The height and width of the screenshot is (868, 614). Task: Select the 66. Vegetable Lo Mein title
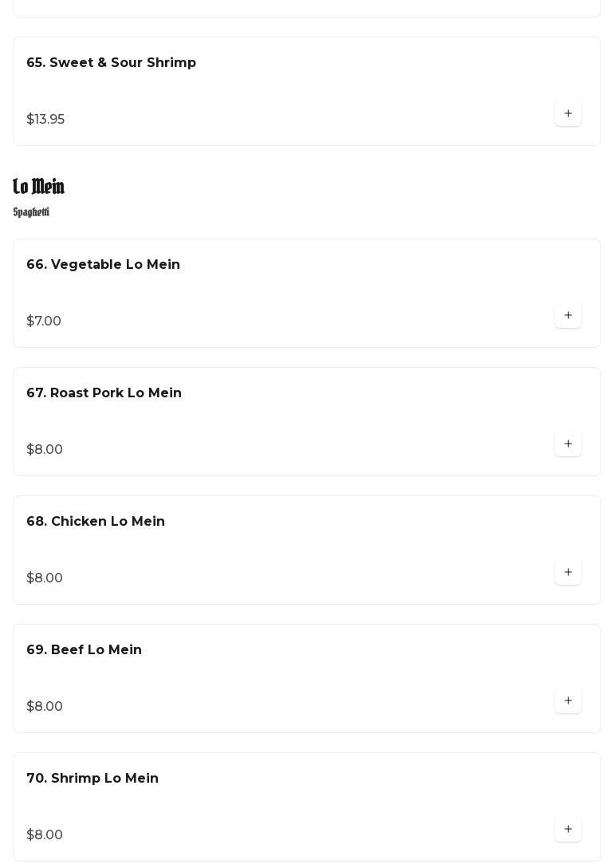(x=103, y=265)
